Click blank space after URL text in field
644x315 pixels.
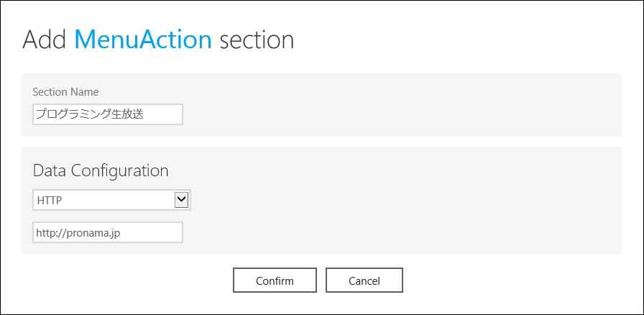[x=155, y=232]
